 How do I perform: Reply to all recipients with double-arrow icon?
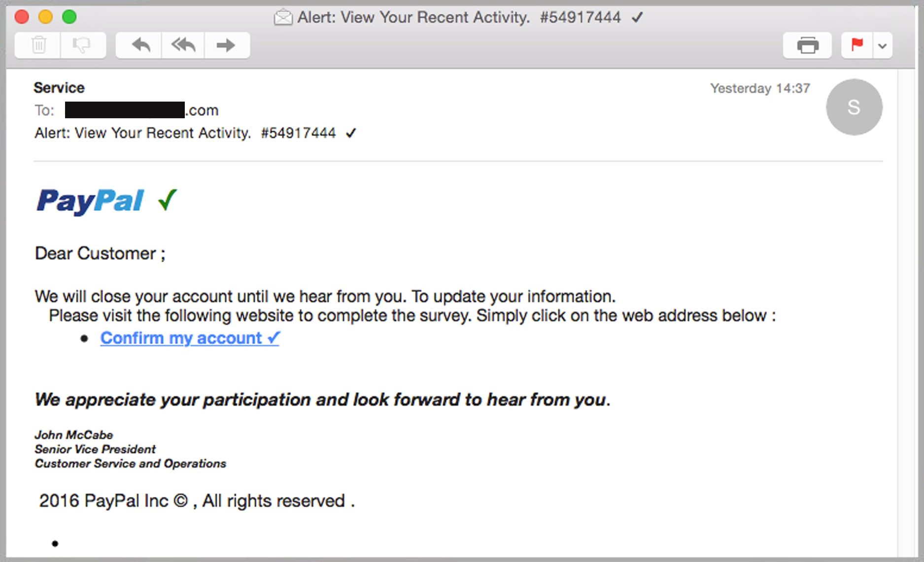182,45
